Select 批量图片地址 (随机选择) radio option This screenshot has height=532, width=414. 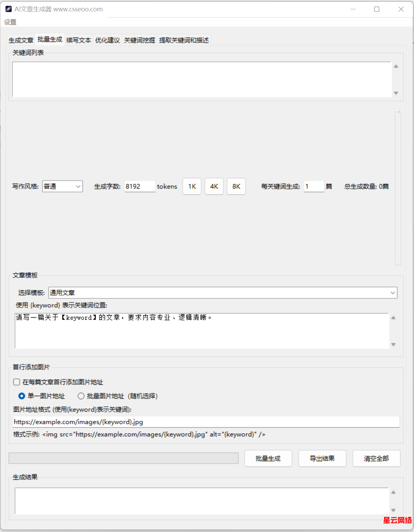click(81, 396)
